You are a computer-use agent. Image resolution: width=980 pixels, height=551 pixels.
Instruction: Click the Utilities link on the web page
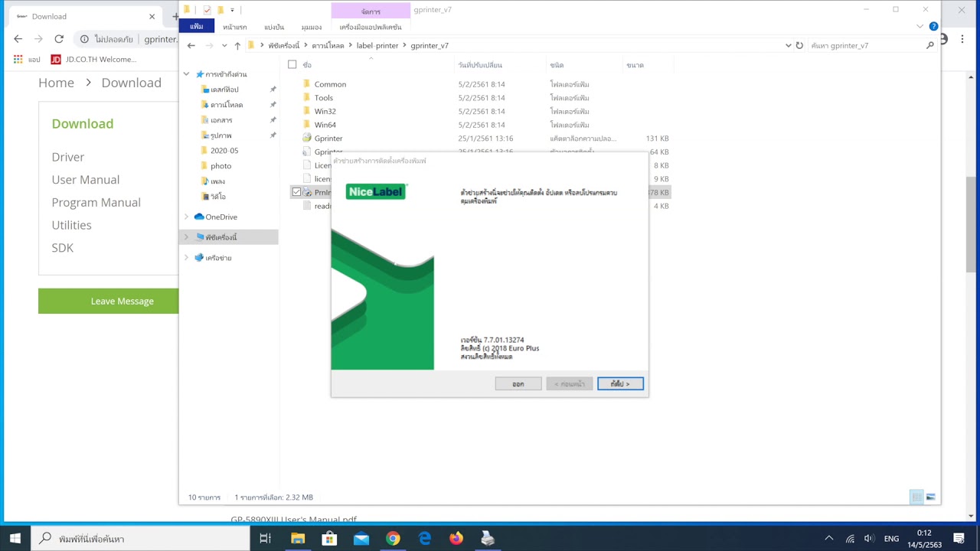pos(71,225)
